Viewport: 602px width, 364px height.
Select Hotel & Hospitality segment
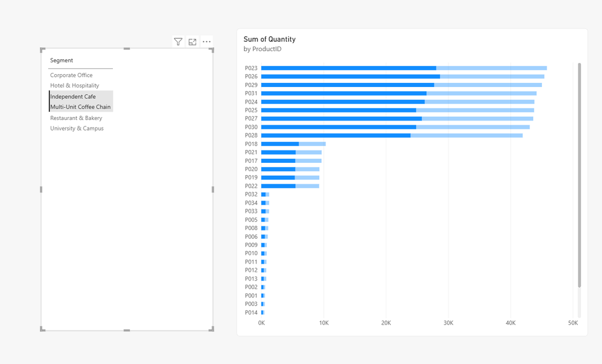tap(75, 86)
